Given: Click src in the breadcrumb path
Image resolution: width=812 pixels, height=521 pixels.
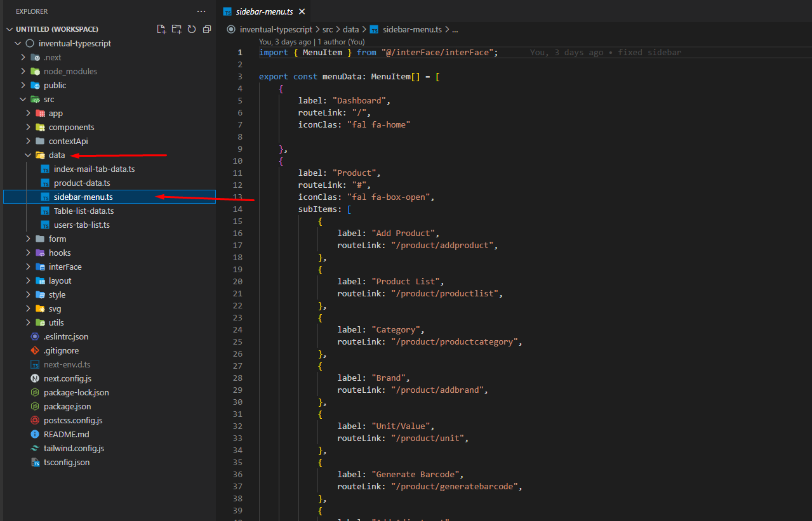Looking at the screenshot, I should pyautogui.click(x=328, y=29).
